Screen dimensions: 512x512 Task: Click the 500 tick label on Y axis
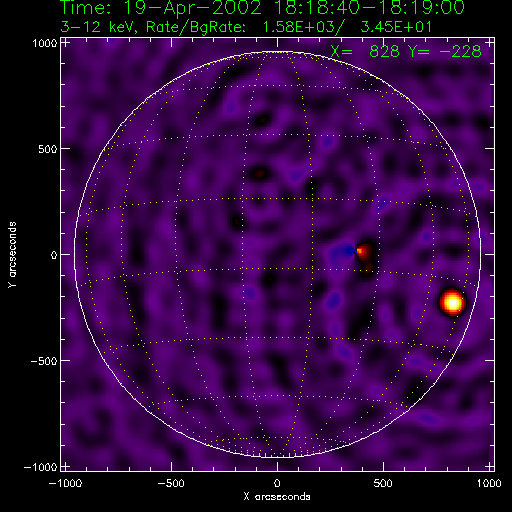tap(47, 149)
